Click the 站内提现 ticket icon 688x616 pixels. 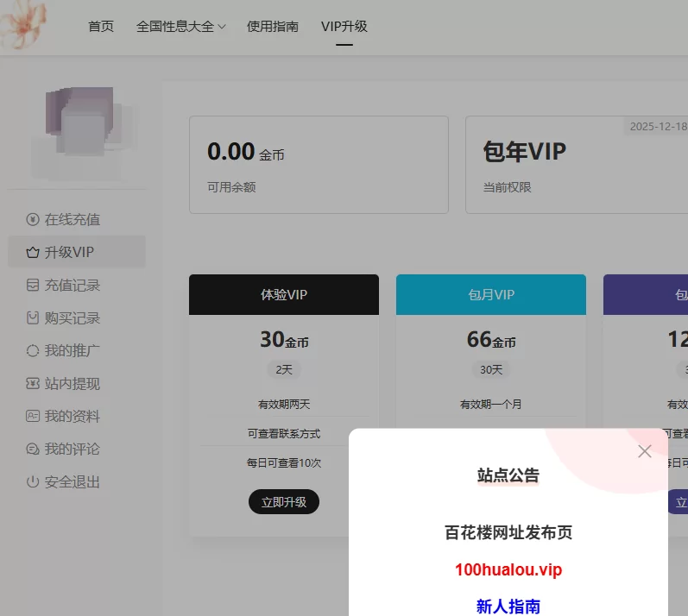[x=33, y=384]
